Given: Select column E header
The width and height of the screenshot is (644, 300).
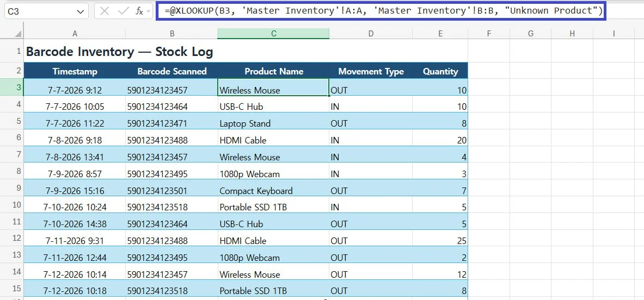Looking at the screenshot, I should pyautogui.click(x=440, y=34).
